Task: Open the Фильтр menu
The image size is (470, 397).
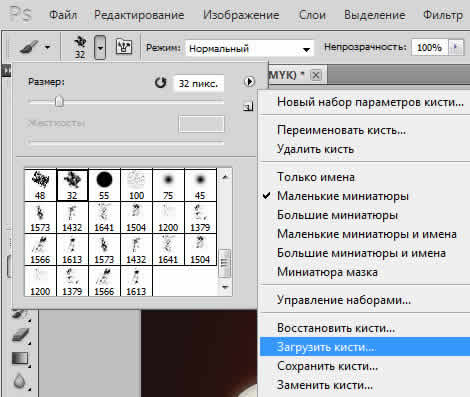Action: (x=443, y=15)
